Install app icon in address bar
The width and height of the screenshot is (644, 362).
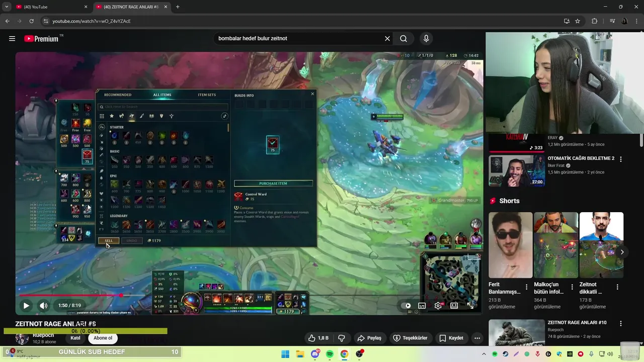pos(567,21)
